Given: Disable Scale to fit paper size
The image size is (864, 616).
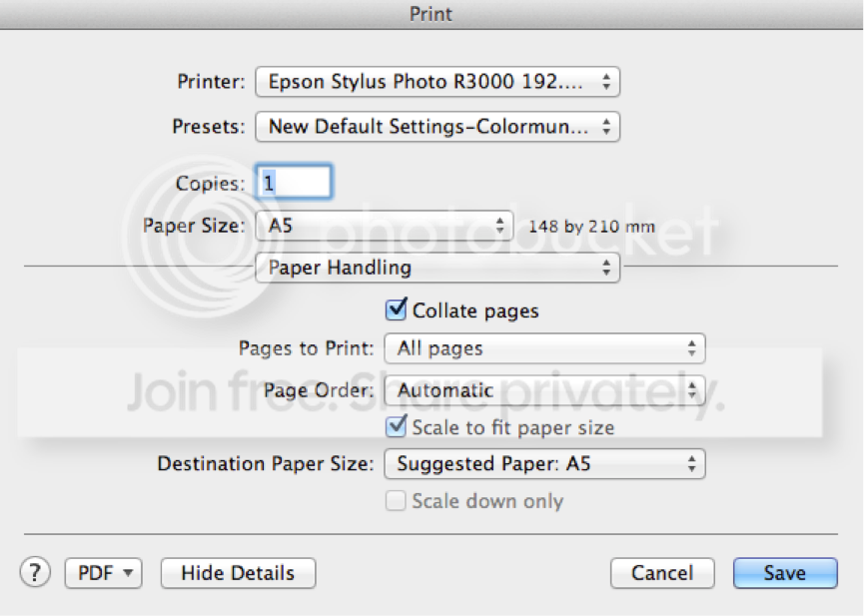Looking at the screenshot, I should 397,427.
